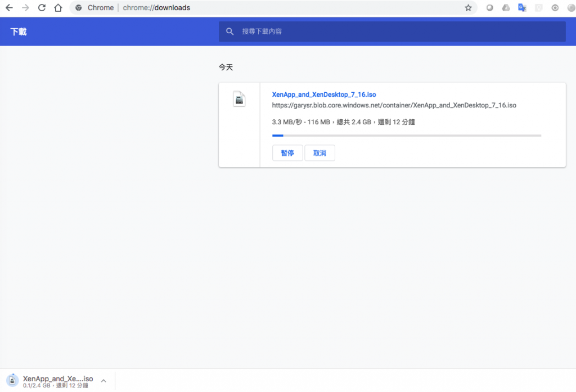The image size is (576, 392).
Task: Click the download progress bar
Action: coord(407,136)
